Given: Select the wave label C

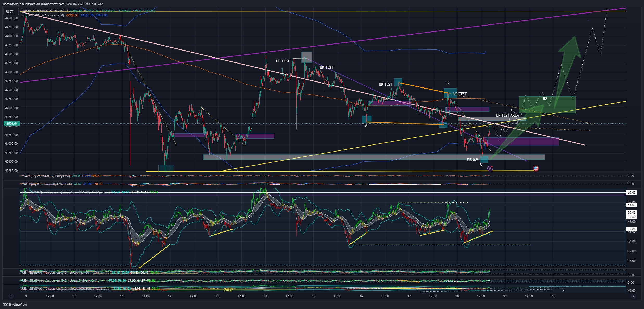Looking at the screenshot, I should coord(481,165).
